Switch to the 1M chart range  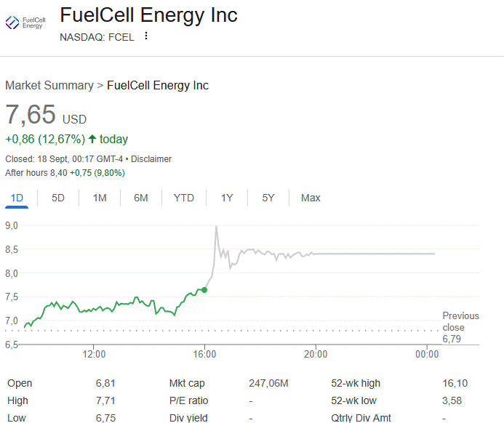[x=100, y=198]
